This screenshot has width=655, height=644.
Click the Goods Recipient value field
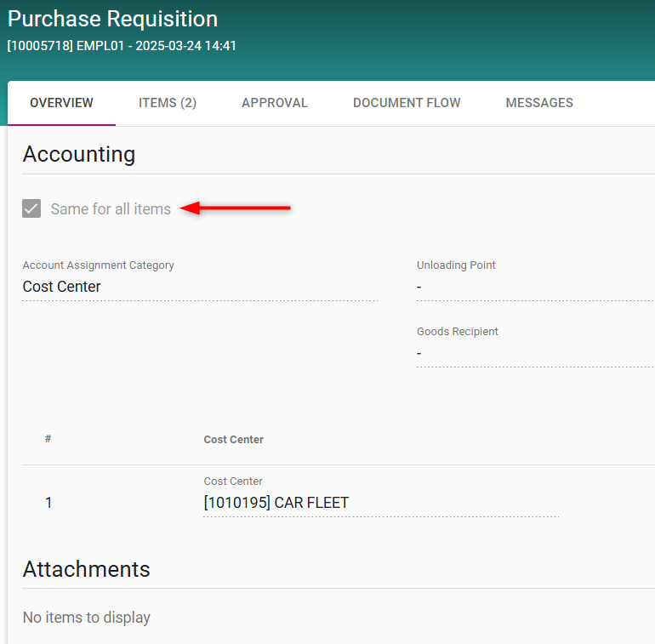[x=534, y=353]
